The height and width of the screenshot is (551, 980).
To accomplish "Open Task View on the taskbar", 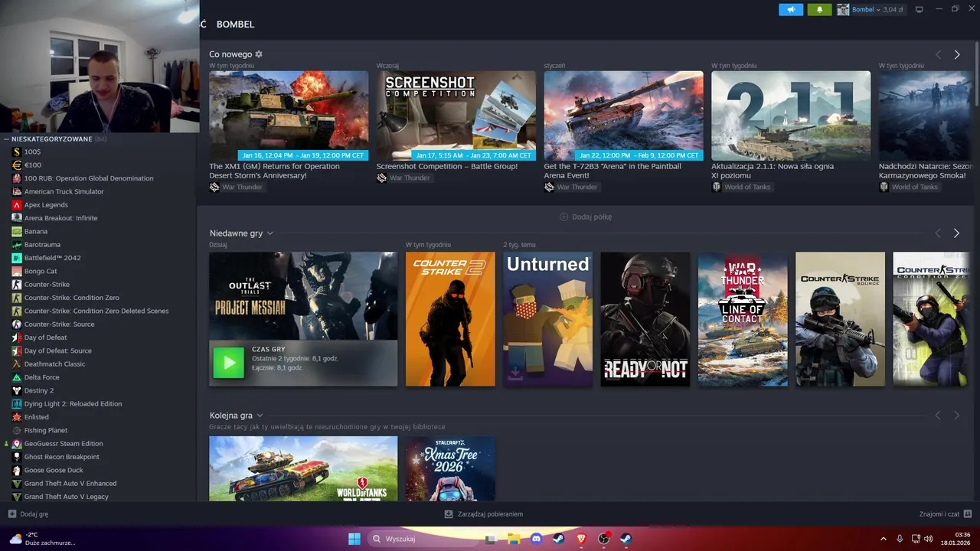I will 491,539.
